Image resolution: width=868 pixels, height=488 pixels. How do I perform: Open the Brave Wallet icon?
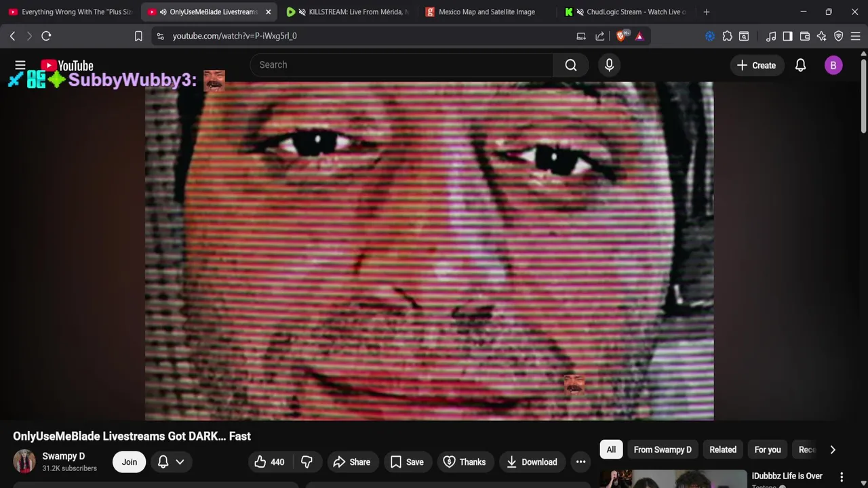click(805, 36)
